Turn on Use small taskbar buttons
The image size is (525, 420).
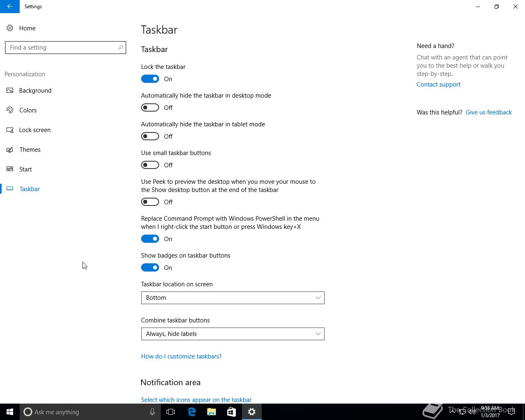coord(150,165)
